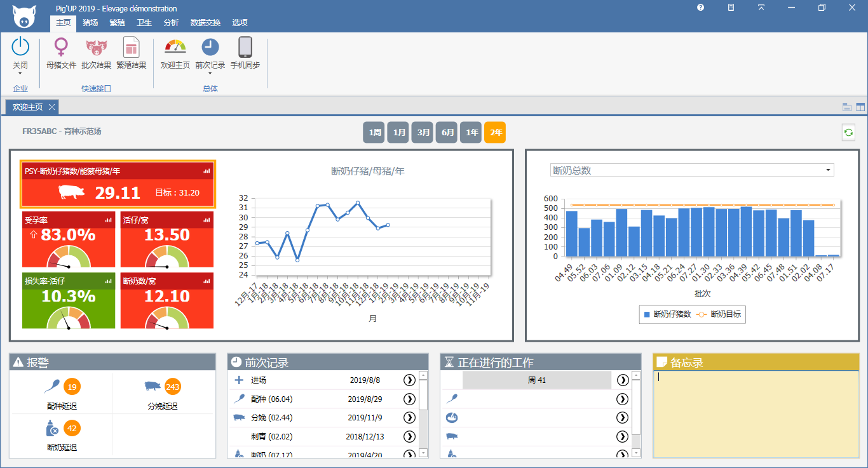This screenshot has height=468, width=868.
Task: Expand the 断奶总数 dropdown
Action: point(828,170)
